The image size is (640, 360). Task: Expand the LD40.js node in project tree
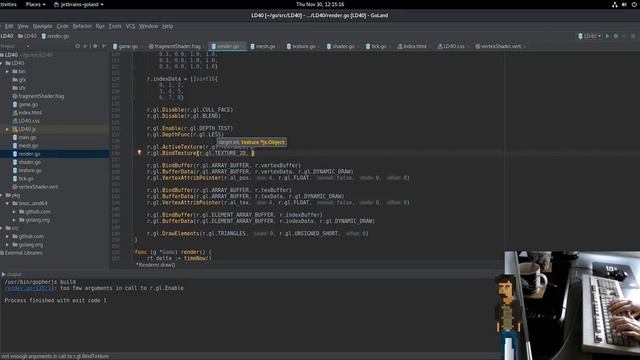[7, 129]
